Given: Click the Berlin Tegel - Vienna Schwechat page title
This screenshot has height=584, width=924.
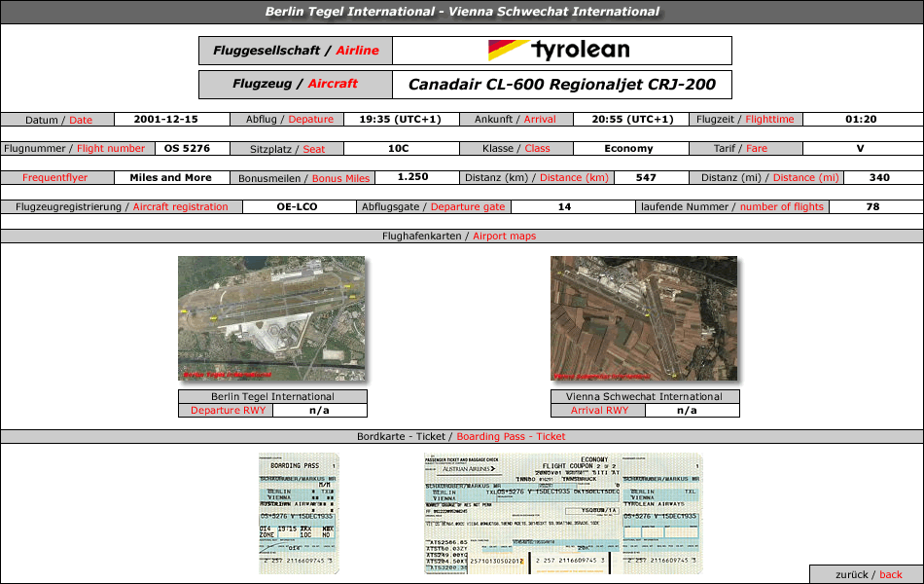Looking at the screenshot, I should [x=462, y=12].
